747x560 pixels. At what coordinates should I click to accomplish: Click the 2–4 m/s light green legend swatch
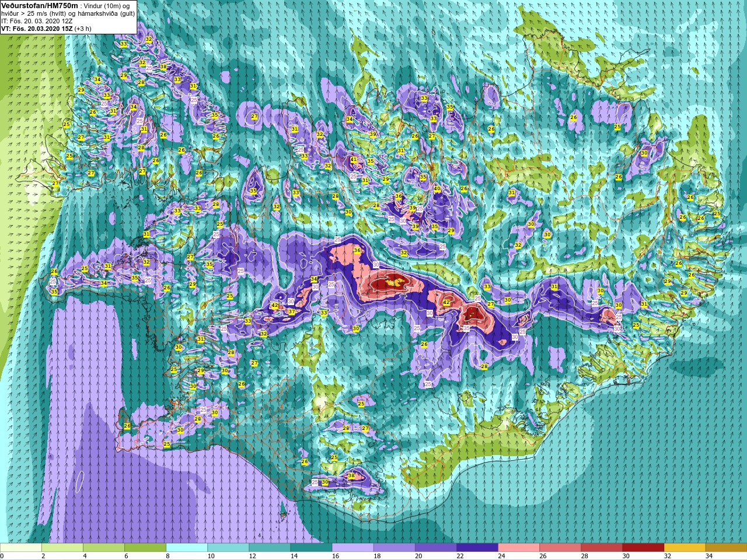(x=62, y=548)
